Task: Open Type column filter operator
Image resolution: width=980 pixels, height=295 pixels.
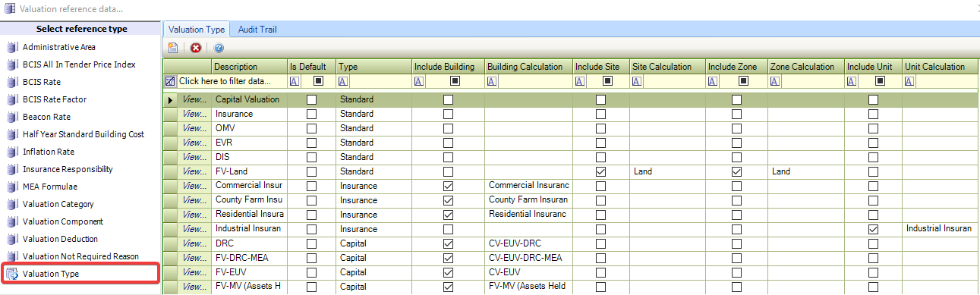Action: 343,81
